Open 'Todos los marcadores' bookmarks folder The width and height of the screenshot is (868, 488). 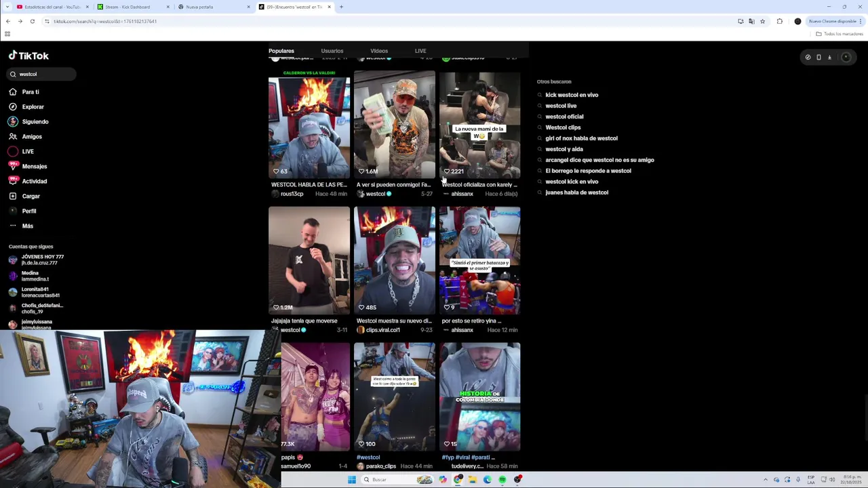point(840,34)
